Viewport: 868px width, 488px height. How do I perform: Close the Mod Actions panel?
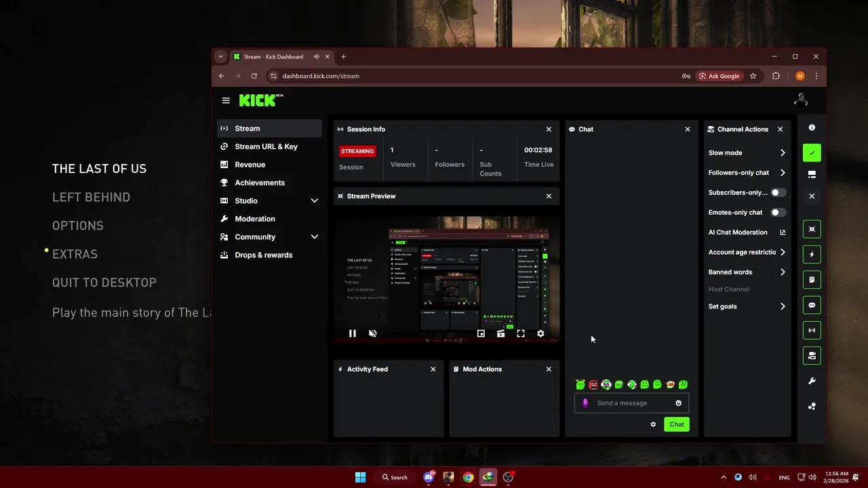tap(549, 369)
